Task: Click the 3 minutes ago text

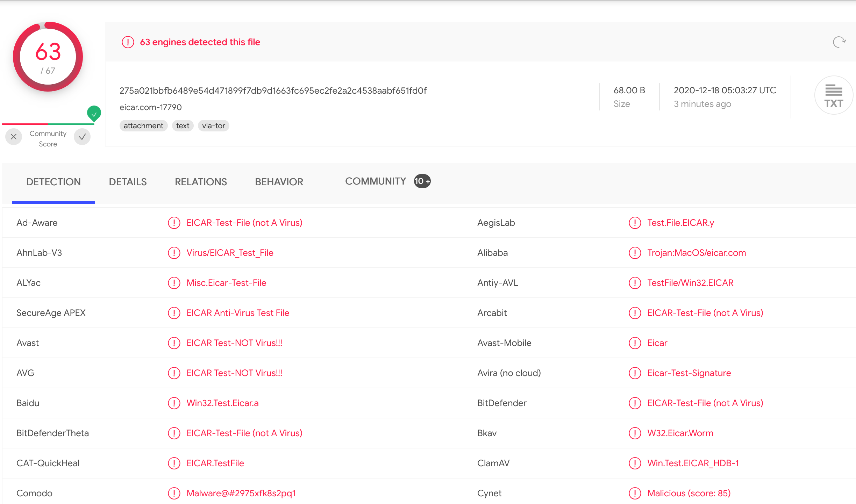Action: pos(702,104)
